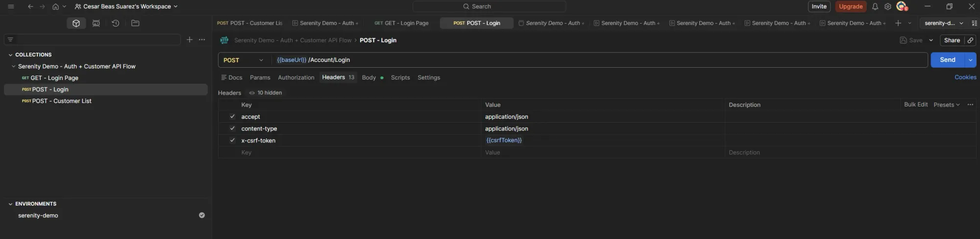Uncheck the x-csrf-token header checkbox
This screenshot has width=980, height=239.
pos(232,140)
